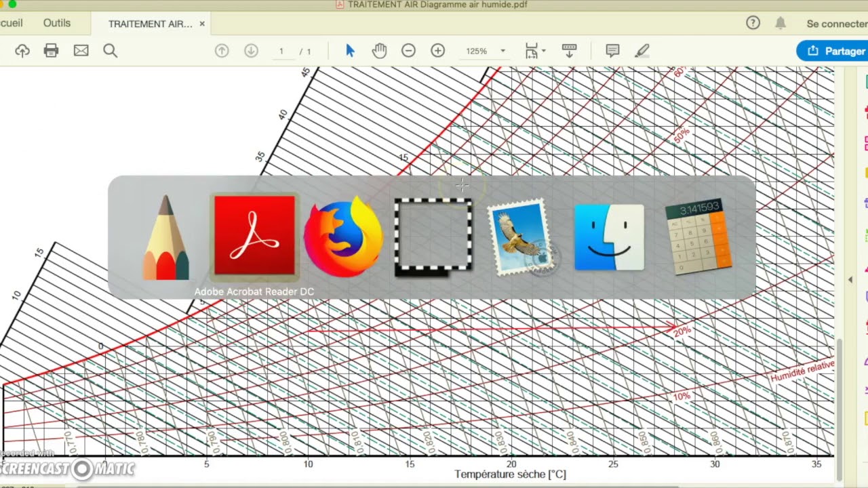
Task: Switch to Firefox in app switcher
Action: point(343,236)
